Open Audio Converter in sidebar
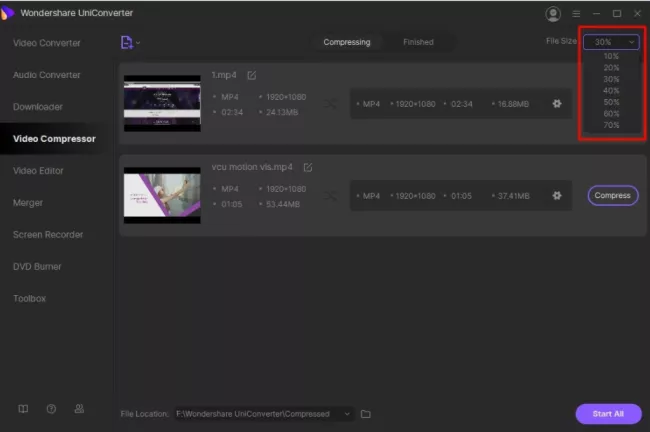The width and height of the screenshot is (650, 432). [47, 75]
